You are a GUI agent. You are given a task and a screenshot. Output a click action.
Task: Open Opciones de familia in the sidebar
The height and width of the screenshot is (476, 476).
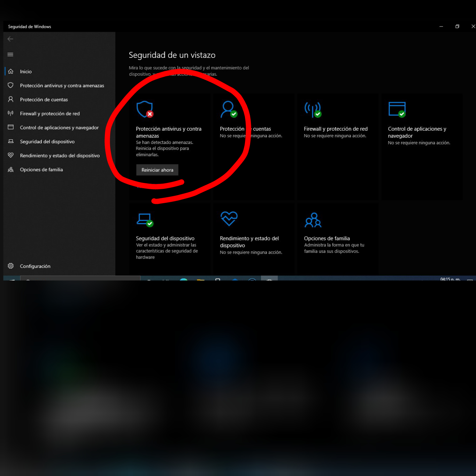point(59,170)
